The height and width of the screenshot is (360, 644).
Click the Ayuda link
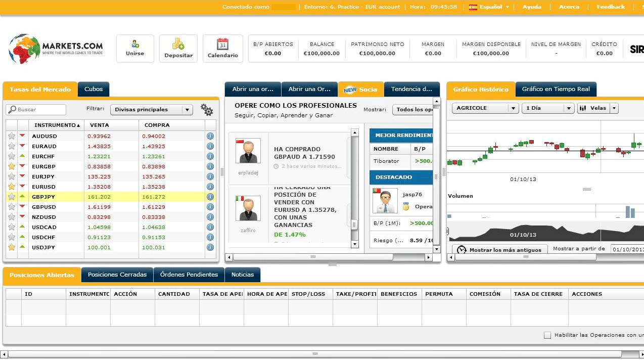(x=532, y=7)
